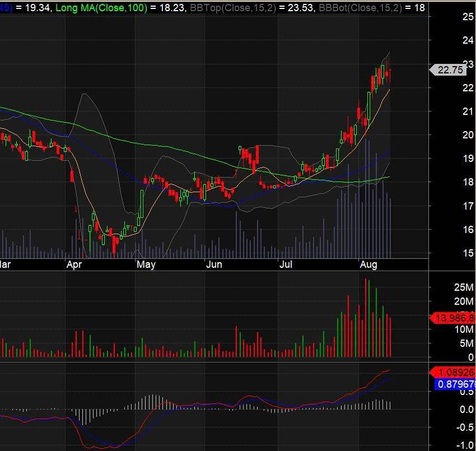Viewport: 476px width, 451px height.
Task: Click the 19.34 moving average value
Action: tap(38, 8)
